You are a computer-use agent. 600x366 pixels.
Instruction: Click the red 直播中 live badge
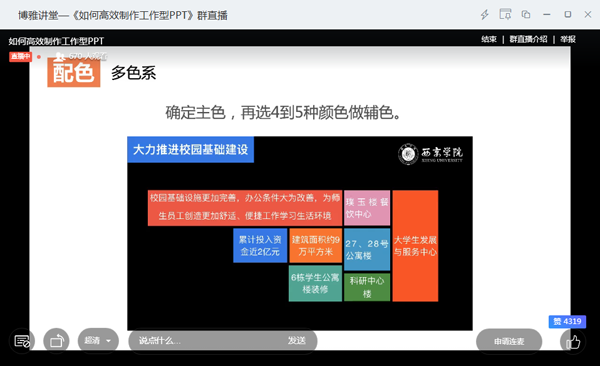point(20,56)
